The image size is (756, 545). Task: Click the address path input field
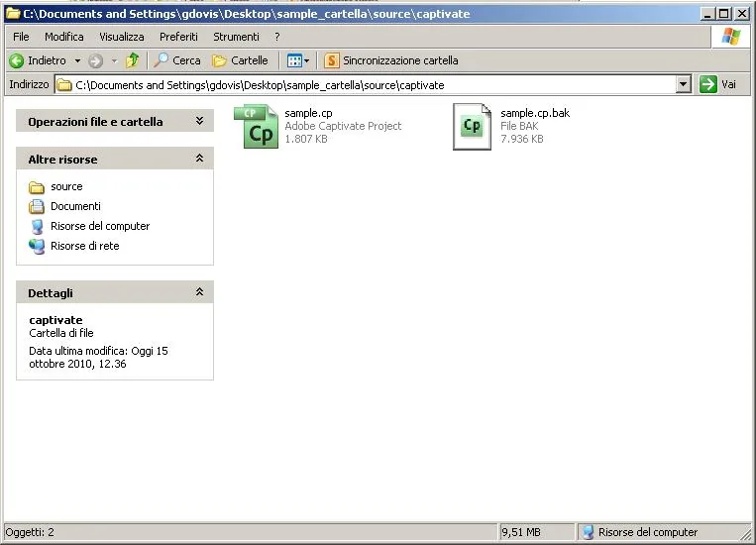365,85
